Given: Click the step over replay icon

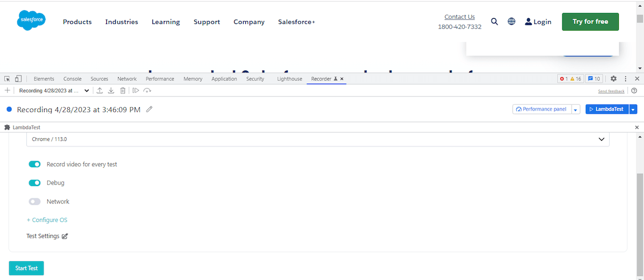Looking at the screenshot, I should (x=147, y=91).
